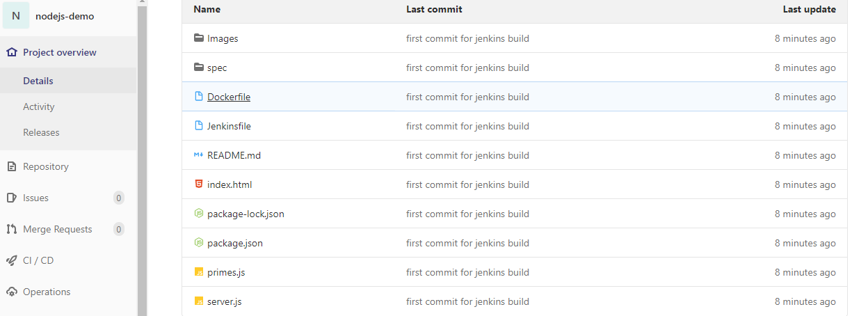Image resolution: width=868 pixels, height=316 pixels.
Task: Click the nodejs-demo project avatar
Action: 16,15
